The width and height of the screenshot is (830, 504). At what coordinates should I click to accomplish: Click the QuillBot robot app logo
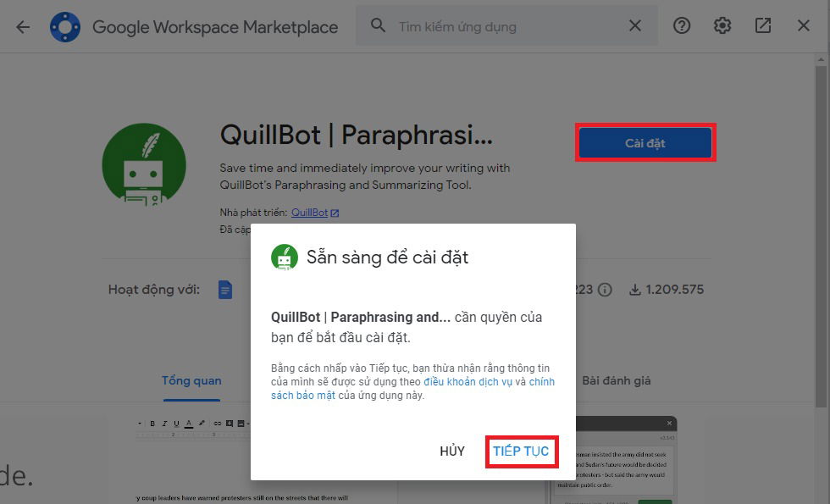(144, 164)
